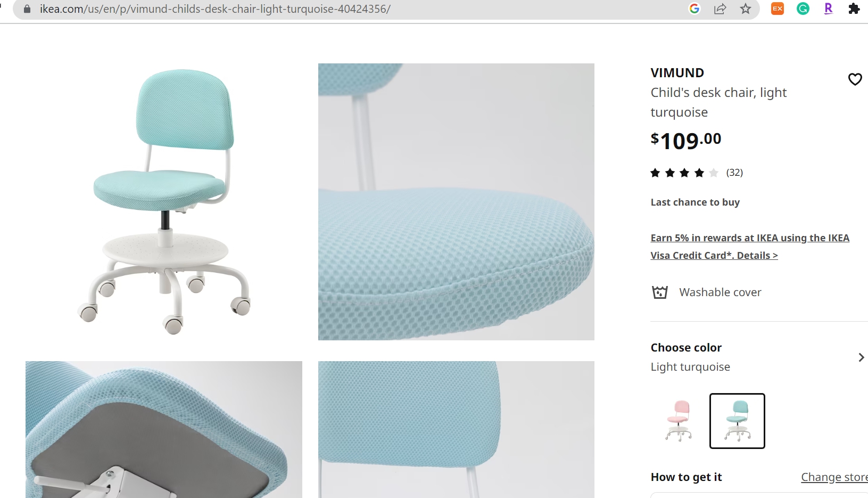Screen dimensions: 868x498
Task: Open IKEA Visa Credit Card rewards details
Action: click(x=750, y=247)
